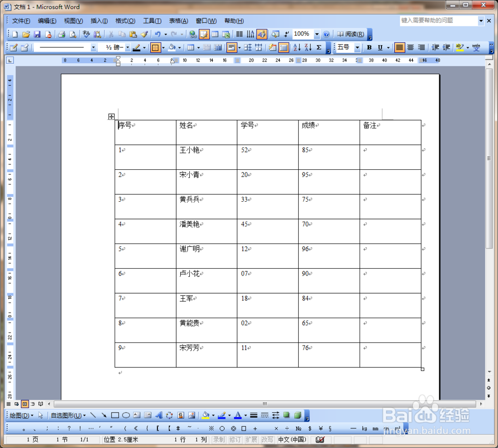The image size is (498, 448).
Task: Open the 格式 Format menu
Action: coord(125,21)
